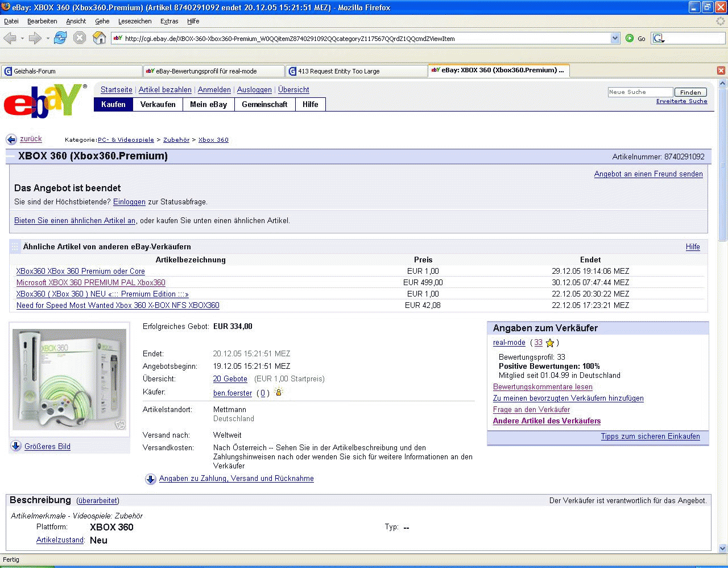Click the scrollbar down arrow
Image resolution: width=728 pixels, height=568 pixels.
click(723, 548)
